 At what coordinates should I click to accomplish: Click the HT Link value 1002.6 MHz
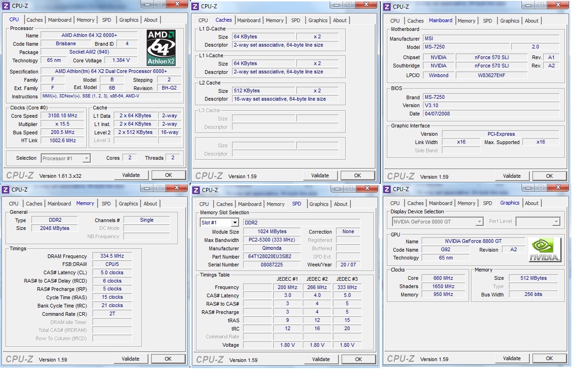click(63, 140)
